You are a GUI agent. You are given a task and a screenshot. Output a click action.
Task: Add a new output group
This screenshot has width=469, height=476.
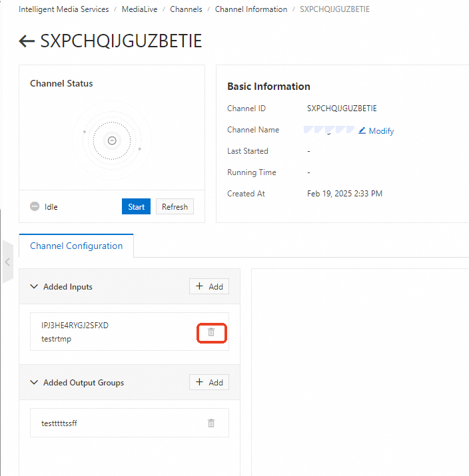coord(209,382)
